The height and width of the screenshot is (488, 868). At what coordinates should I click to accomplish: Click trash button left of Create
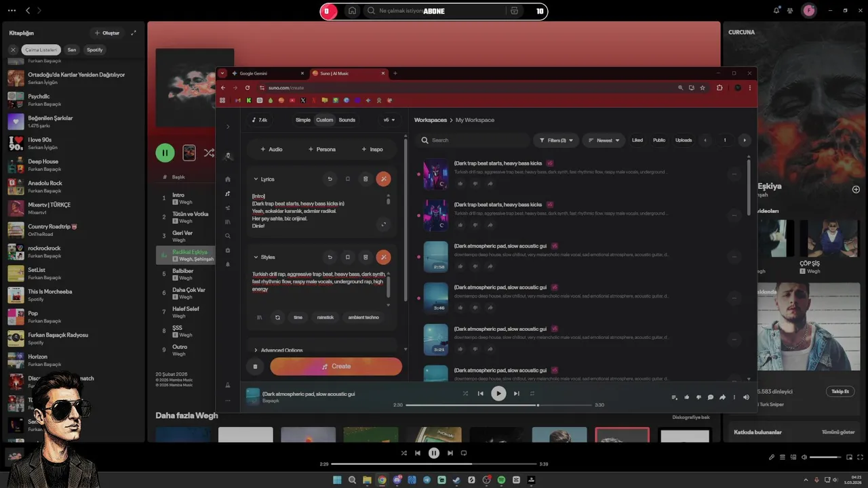255,367
